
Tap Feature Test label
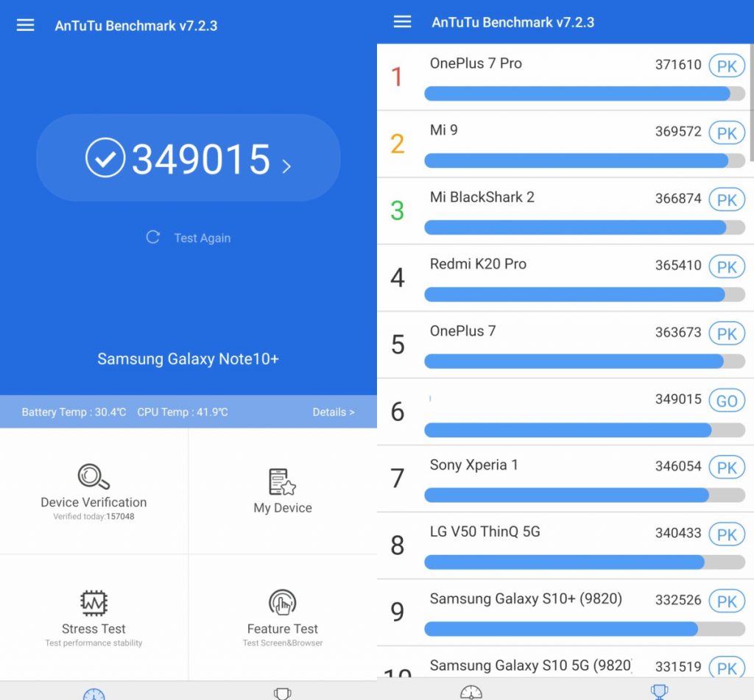point(282,629)
